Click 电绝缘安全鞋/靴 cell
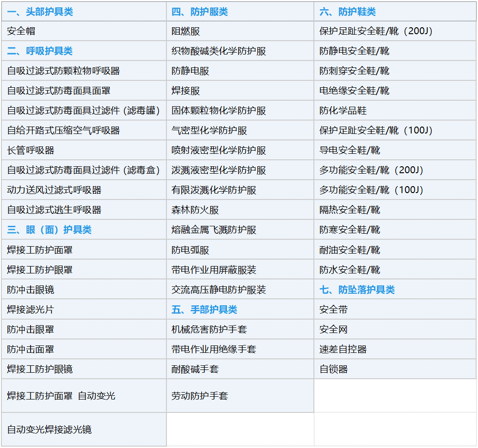The height and width of the screenshot is (448, 478). [395, 91]
